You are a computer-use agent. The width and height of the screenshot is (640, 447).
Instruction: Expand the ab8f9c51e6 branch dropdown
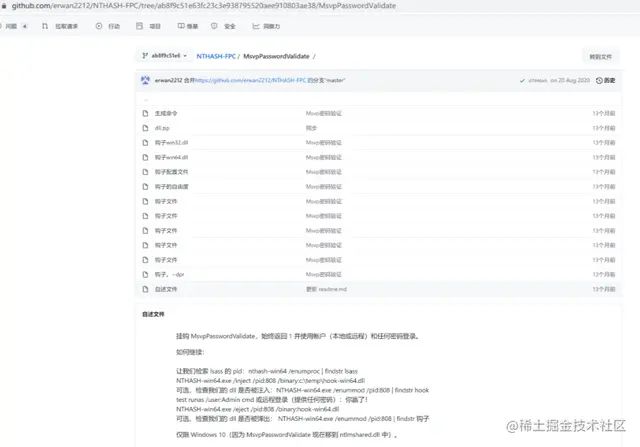(164, 56)
